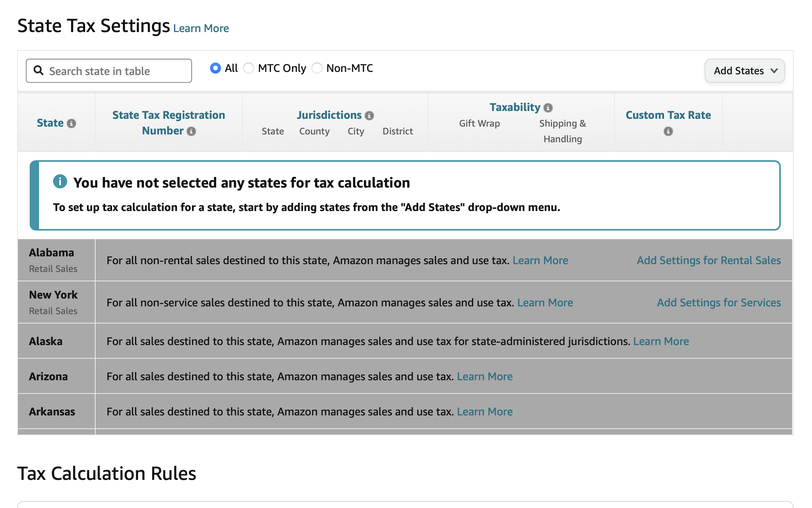This screenshot has height=508, width=812.
Task: Click the County jurisdiction sub-header
Action: click(315, 131)
